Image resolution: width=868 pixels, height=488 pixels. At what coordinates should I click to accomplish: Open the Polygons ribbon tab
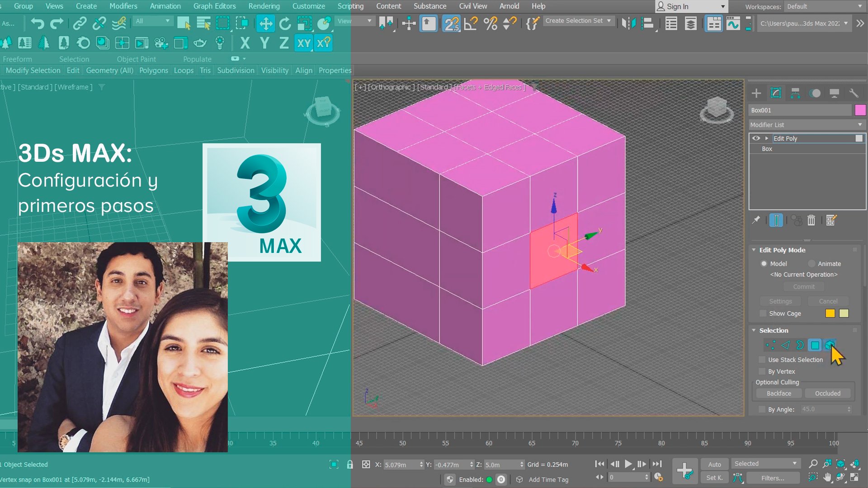coord(153,70)
